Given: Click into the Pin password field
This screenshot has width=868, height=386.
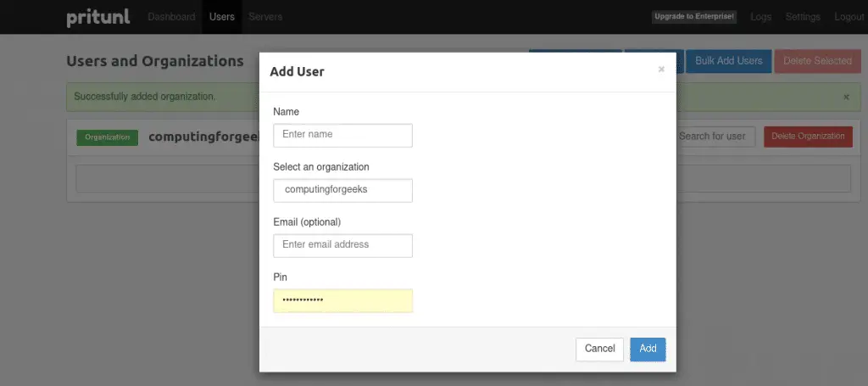Looking at the screenshot, I should point(342,300).
